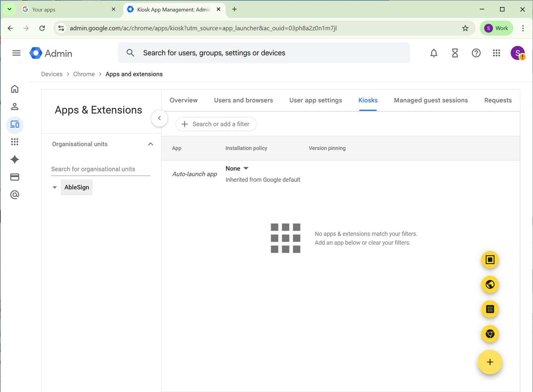Toggle the main hamburger menu

pos(16,53)
